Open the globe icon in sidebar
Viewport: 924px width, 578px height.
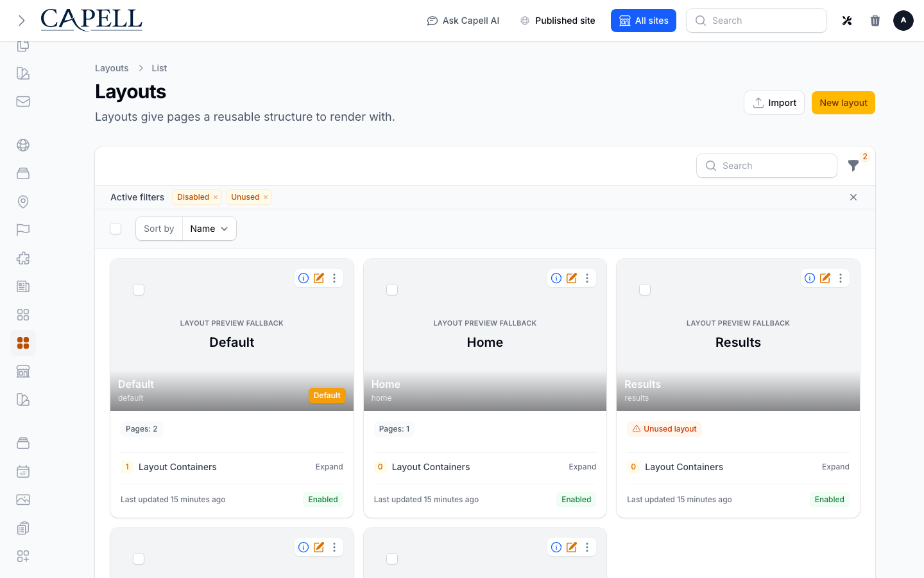[23, 145]
